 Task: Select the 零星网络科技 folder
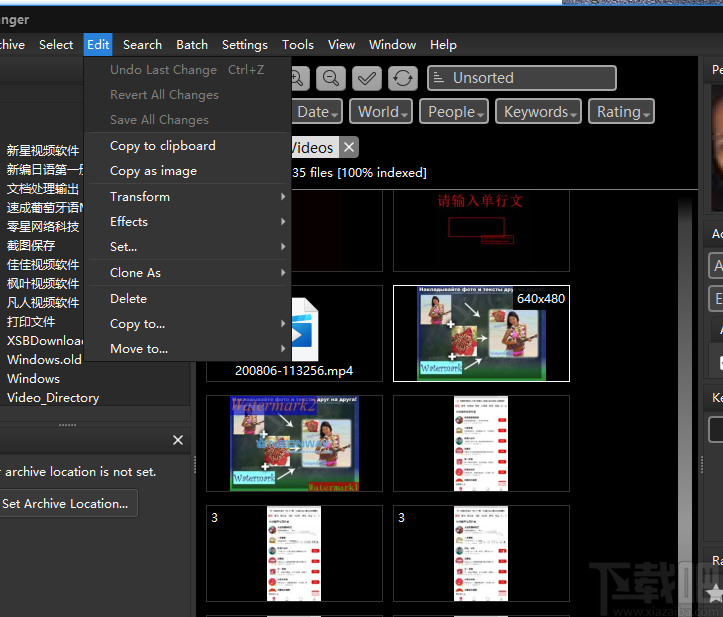pyautogui.click(x=43, y=226)
